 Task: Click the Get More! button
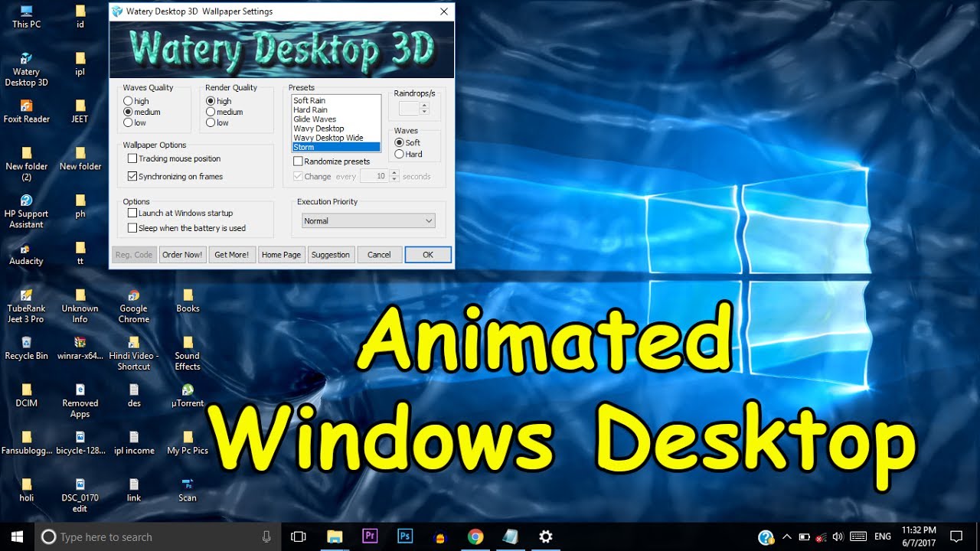coord(232,255)
